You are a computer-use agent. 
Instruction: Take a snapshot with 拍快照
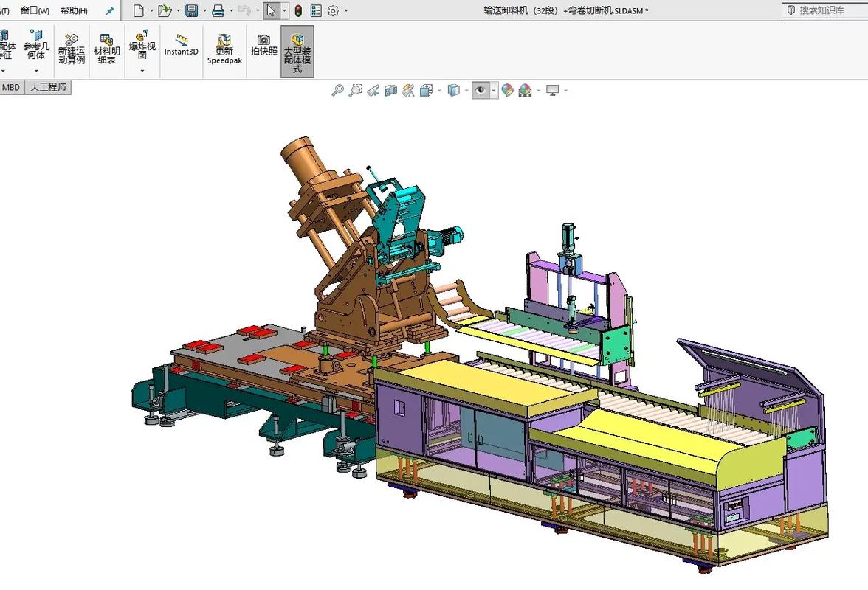[x=263, y=46]
